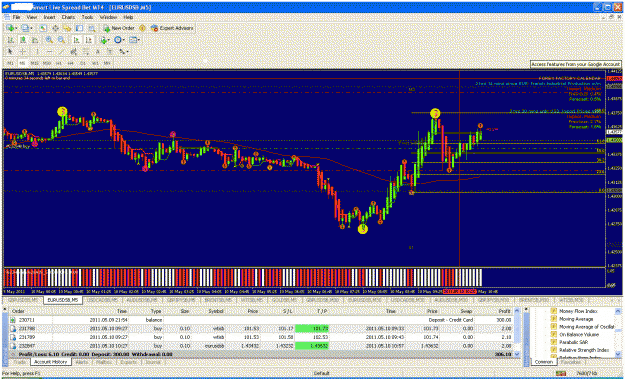The height and width of the screenshot is (379, 625).
Task: Switch to the M1 timeframe
Action: click(x=11, y=63)
